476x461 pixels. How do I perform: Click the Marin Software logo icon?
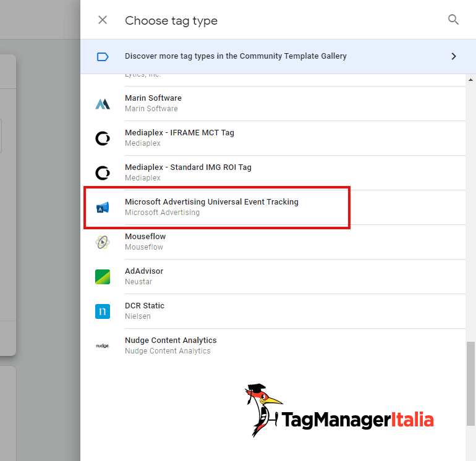103,104
